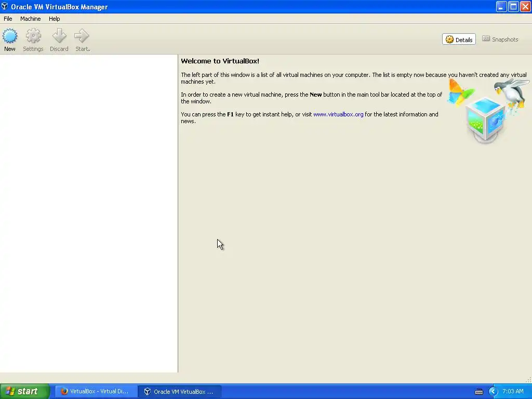Click the Start arrow toolbar icon
532x399 pixels.
point(83,39)
